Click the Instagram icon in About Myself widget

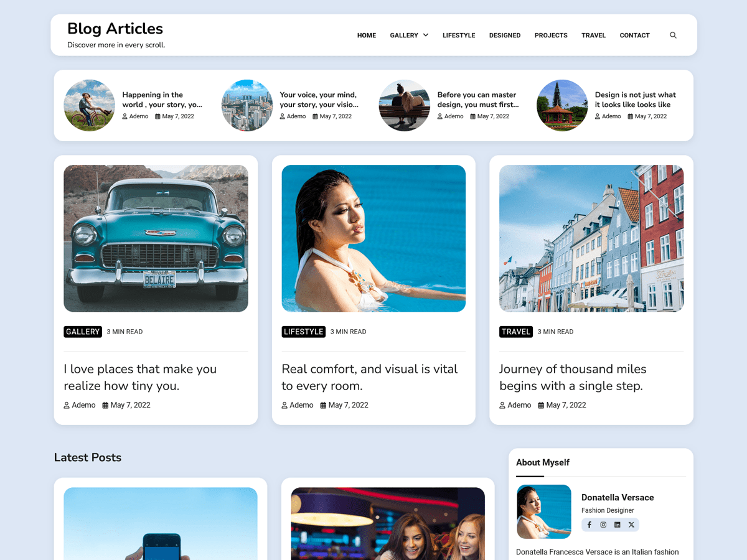[x=603, y=525]
